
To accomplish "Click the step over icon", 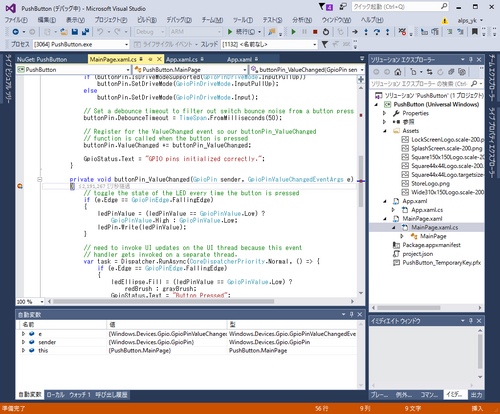I will 377,32.
